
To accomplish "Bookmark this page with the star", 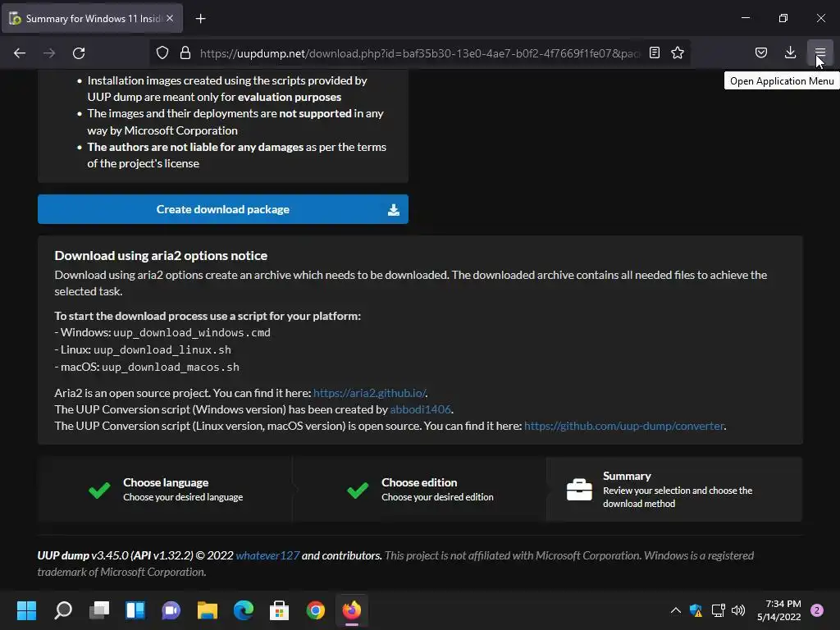I will [678, 52].
